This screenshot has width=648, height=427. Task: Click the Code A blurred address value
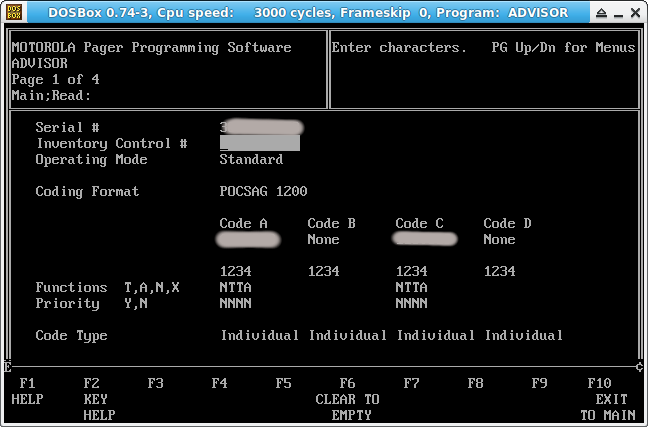click(x=248, y=240)
